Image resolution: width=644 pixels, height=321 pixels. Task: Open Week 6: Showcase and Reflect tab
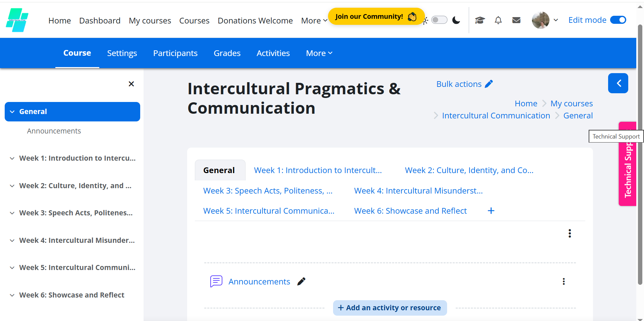pyautogui.click(x=411, y=211)
